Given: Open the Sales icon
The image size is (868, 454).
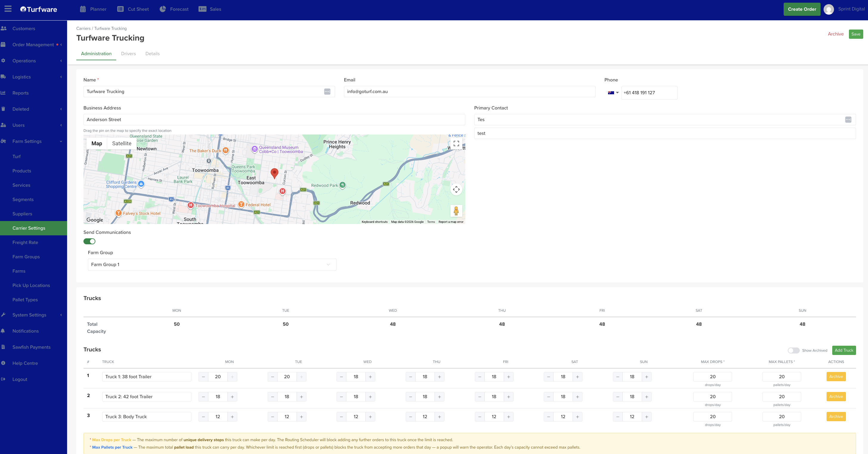Looking at the screenshot, I should [202, 9].
